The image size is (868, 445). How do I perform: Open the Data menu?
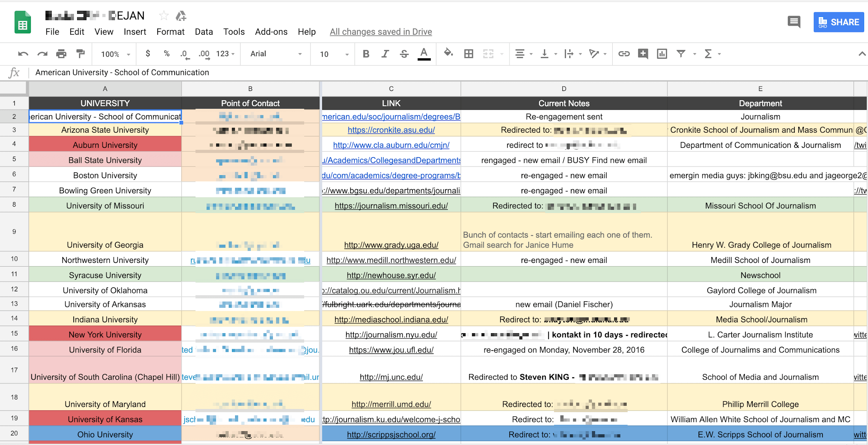tap(204, 32)
